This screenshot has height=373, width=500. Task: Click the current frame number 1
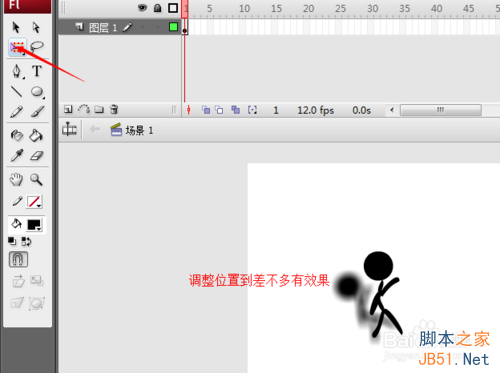276,110
